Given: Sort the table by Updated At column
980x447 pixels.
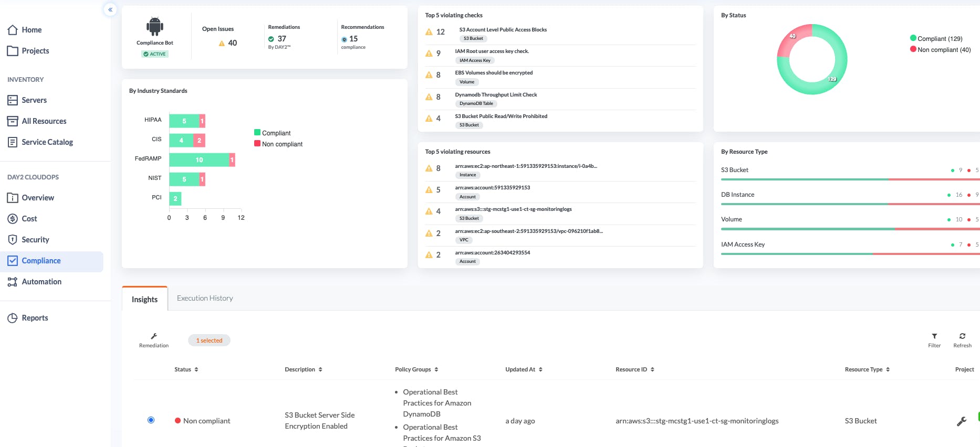Looking at the screenshot, I should 524,369.
